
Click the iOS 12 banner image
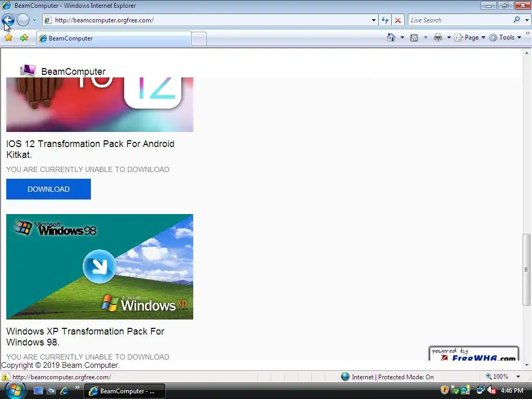point(100,104)
